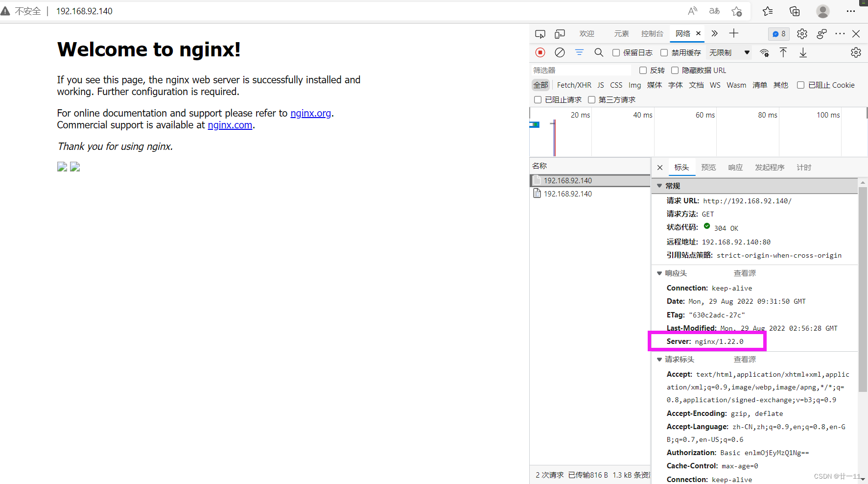Switch to the 欢迎 tab
Image resolution: width=868 pixels, height=484 pixels.
click(x=586, y=33)
